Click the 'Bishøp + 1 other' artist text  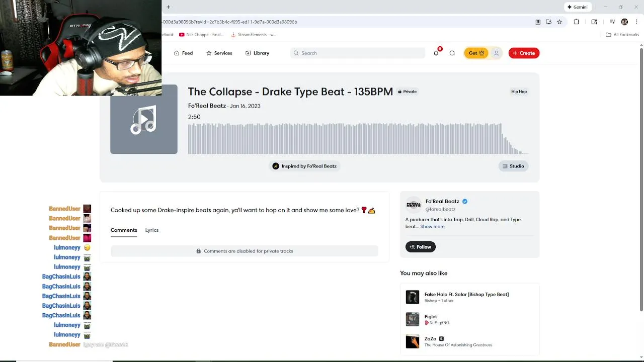tap(439, 301)
